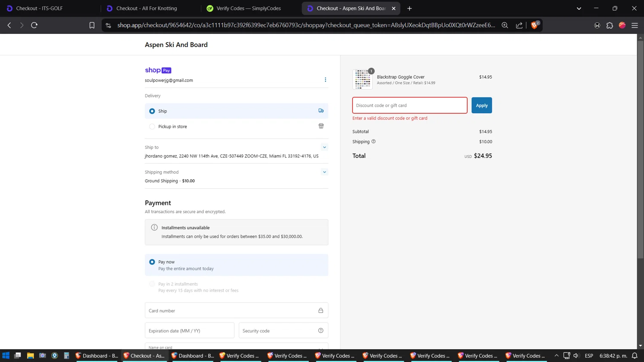Click the soulpowerjg@gmail.com account email
Viewport: 644px width, 362px height.
pos(169,80)
